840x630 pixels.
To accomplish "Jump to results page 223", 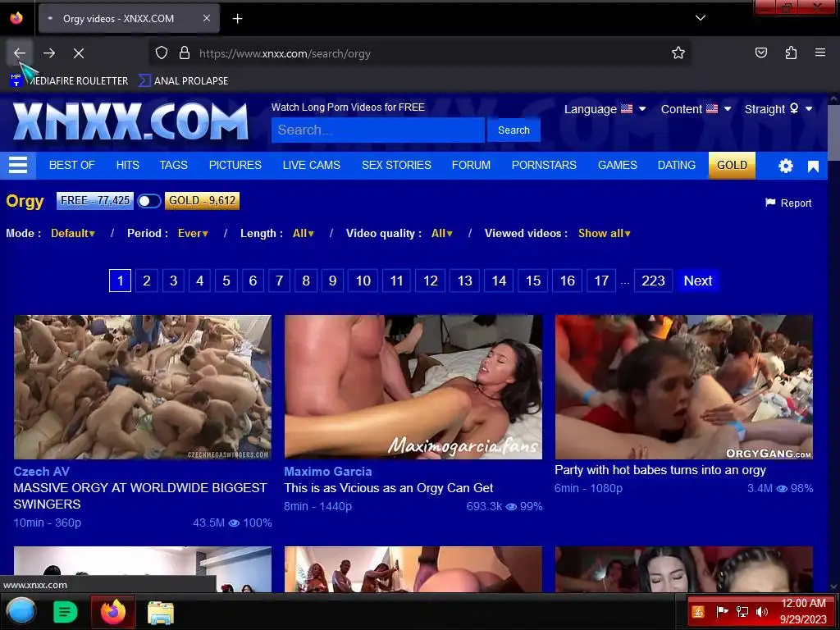I will (653, 281).
